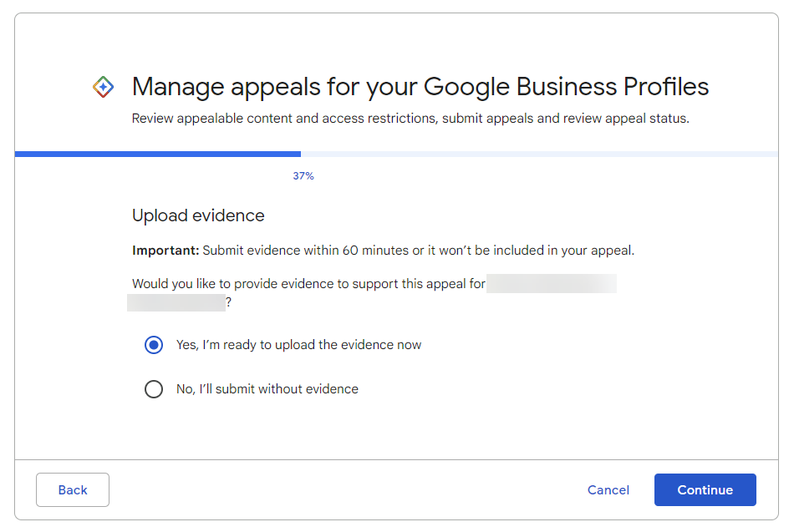
Task: Click the filled blue portion of the progress bar
Action: [x=157, y=154]
